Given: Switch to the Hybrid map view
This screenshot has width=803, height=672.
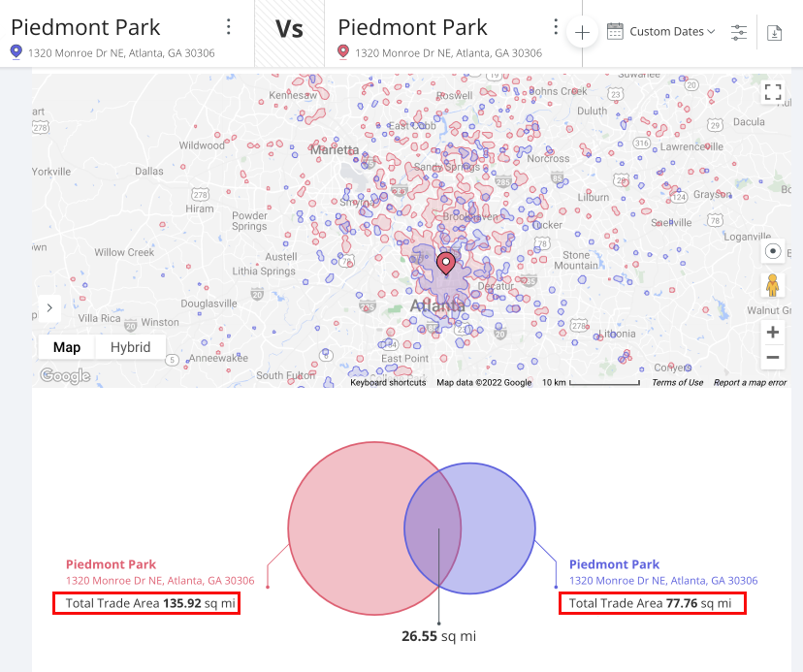Looking at the screenshot, I should (130, 346).
